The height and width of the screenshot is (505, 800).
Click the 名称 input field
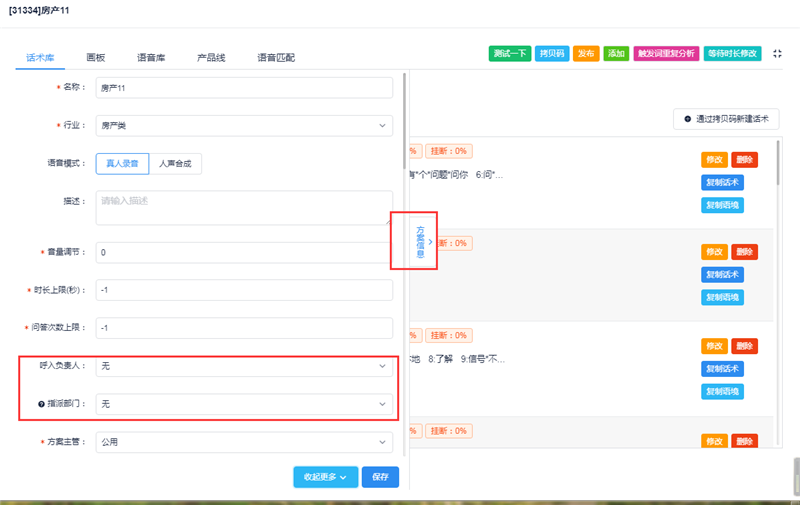[x=243, y=88]
